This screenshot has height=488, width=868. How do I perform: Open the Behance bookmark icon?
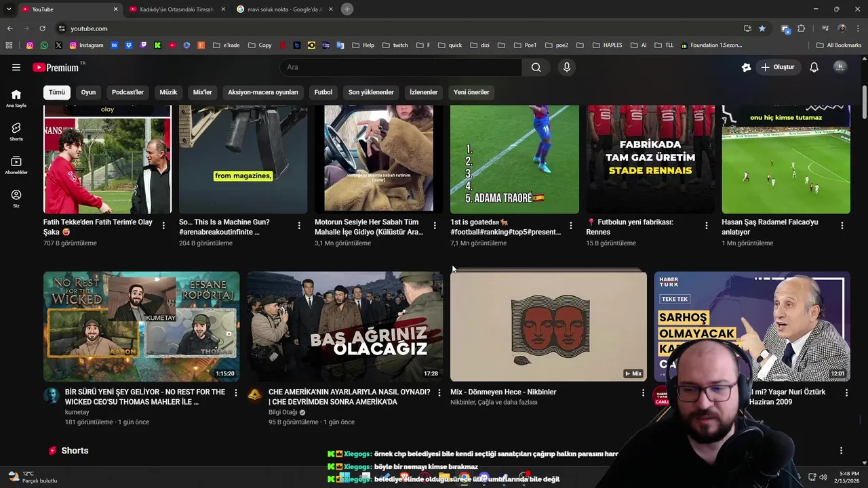point(114,45)
